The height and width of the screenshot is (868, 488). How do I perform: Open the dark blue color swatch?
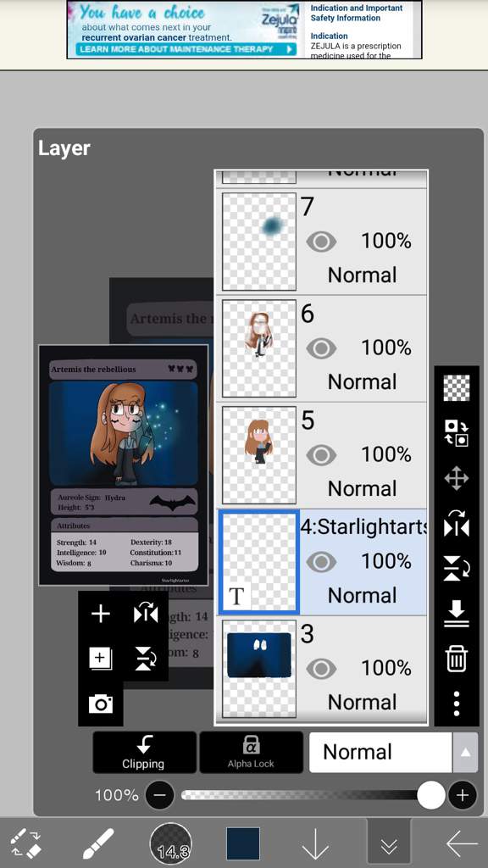point(243,843)
